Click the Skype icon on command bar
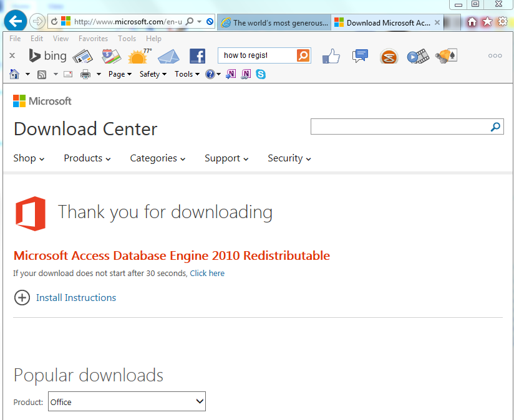Image resolution: width=514 pixels, height=420 pixels. [261, 74]
